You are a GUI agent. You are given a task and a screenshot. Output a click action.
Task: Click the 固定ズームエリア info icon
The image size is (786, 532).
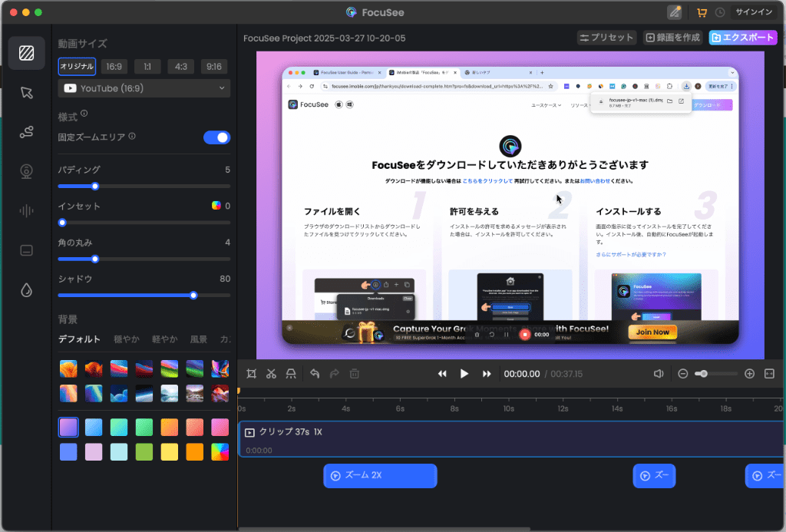[x=132, y=136]
